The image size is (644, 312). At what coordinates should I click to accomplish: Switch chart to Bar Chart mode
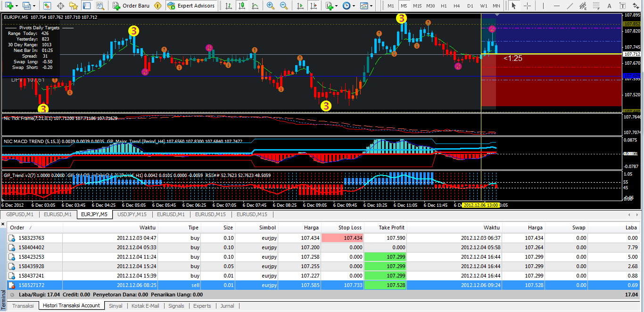point(229,6)
